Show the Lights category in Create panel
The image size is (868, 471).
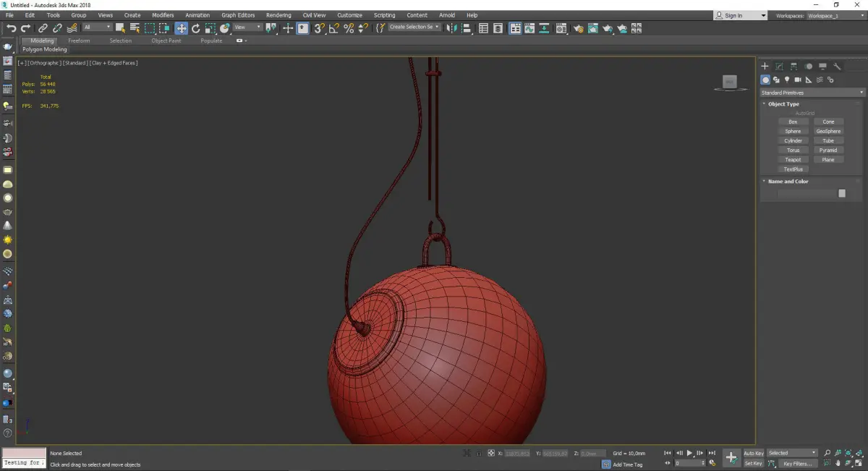[x=787, y=80]
